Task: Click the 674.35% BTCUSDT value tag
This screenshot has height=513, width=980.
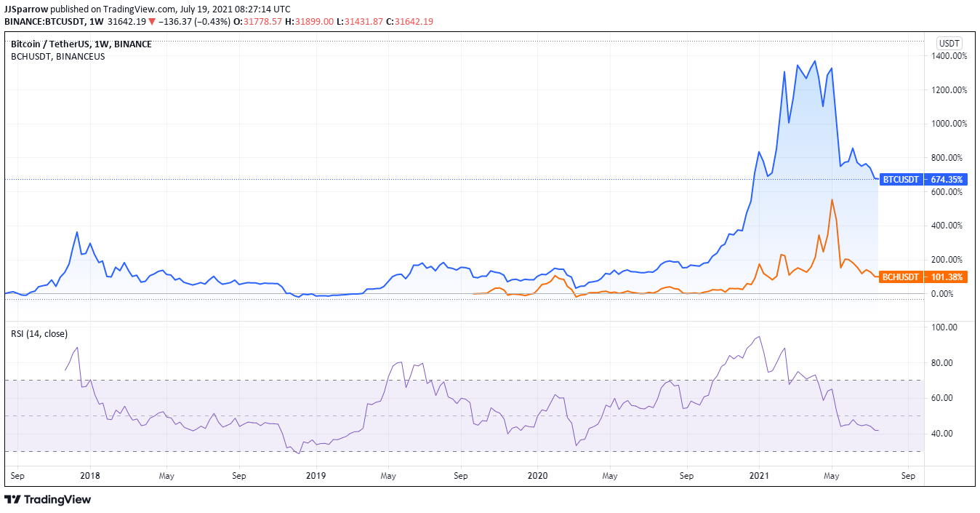Action: point(947,179)
